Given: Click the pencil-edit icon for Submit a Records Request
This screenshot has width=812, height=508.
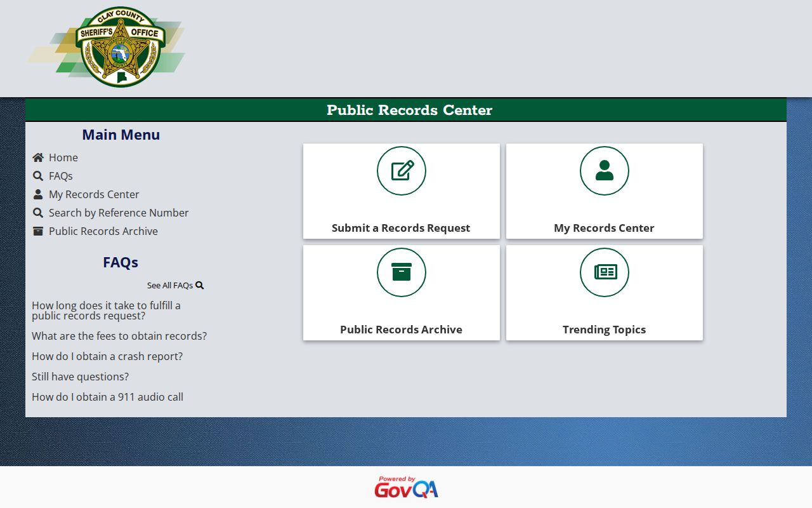Looking at the screenshot, I should (402, 171).
